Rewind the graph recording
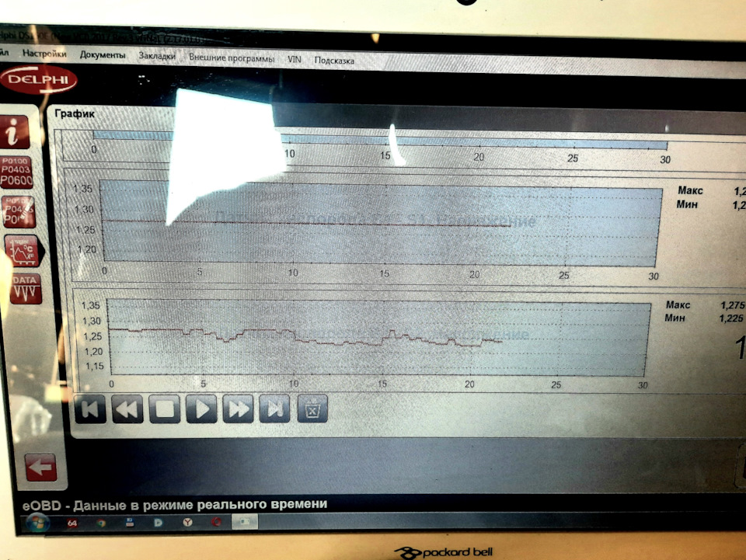This screenshot has height=560, width=746. pyautogui.click(x=127, y=409)
